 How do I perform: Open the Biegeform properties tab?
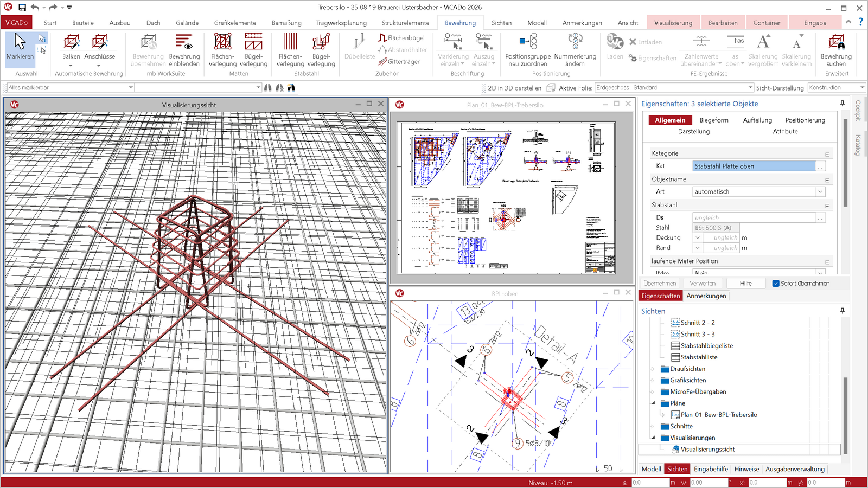tap(714, 120)
